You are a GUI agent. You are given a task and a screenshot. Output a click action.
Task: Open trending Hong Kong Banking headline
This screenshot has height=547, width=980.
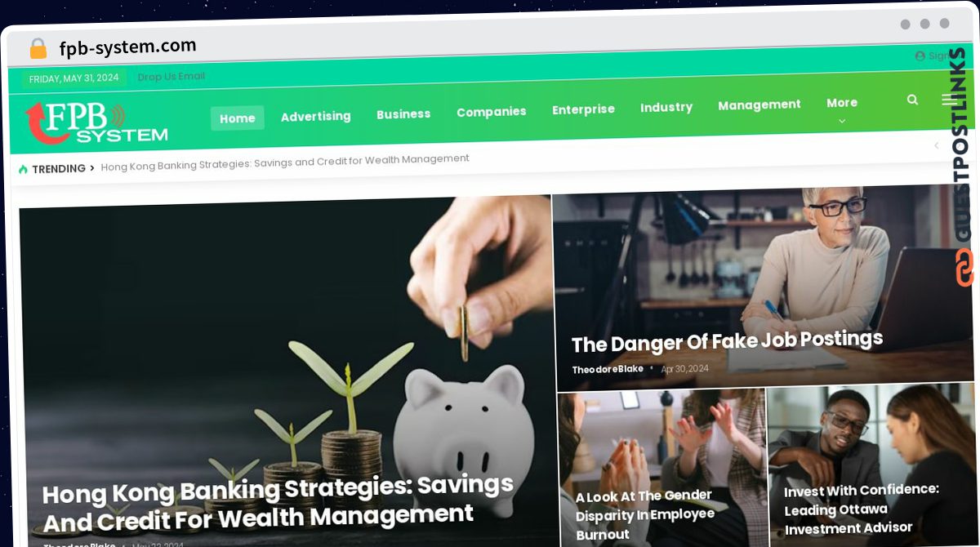coord(285,162)
